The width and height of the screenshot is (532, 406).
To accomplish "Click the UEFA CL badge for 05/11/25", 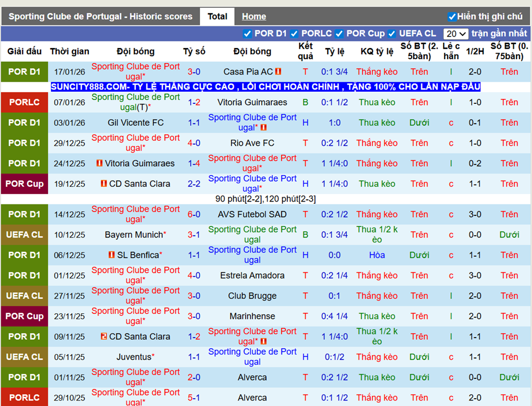I will click(24, 356).
